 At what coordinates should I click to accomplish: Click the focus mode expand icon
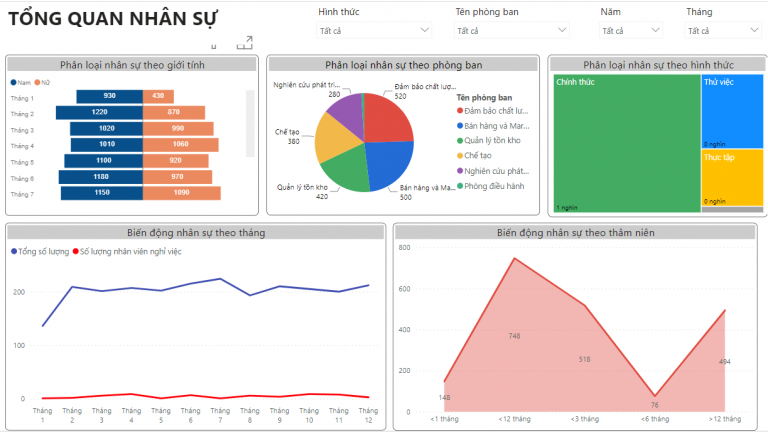tap(245, 43)
